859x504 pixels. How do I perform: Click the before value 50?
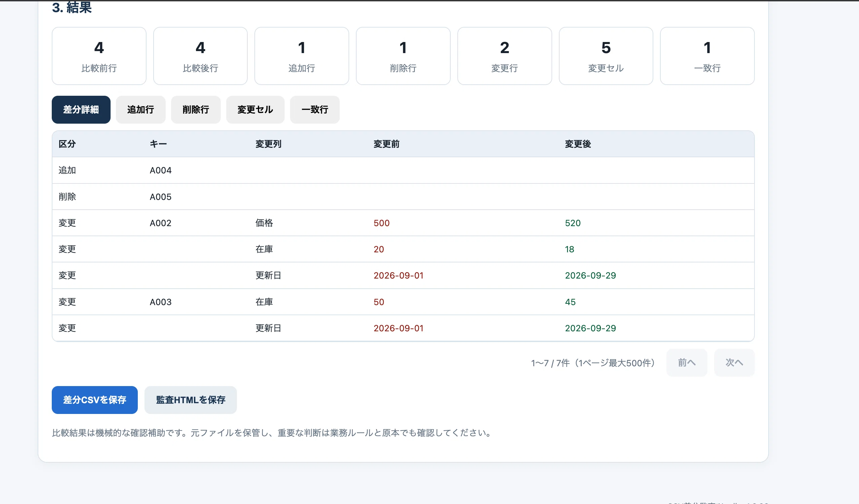coord(379,302)
